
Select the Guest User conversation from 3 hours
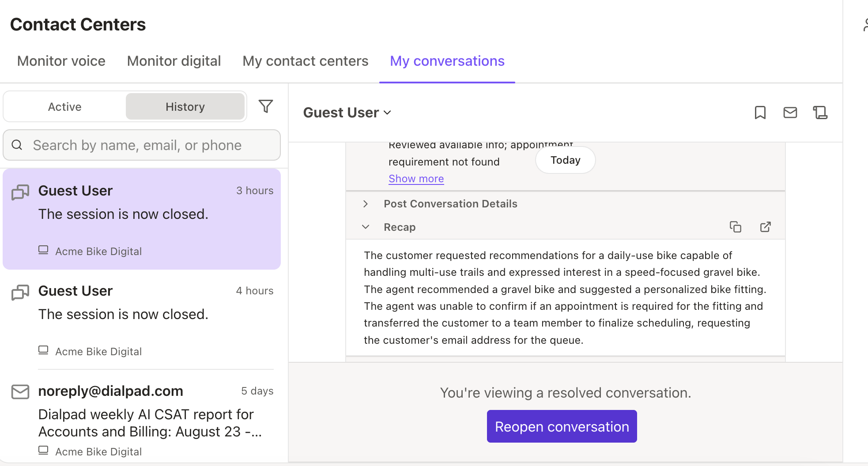point(142,219)
